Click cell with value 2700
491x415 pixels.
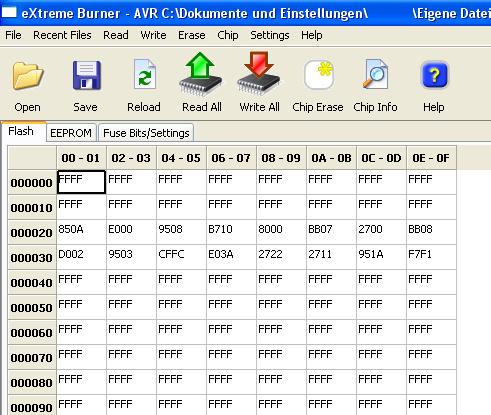(381, 232)
